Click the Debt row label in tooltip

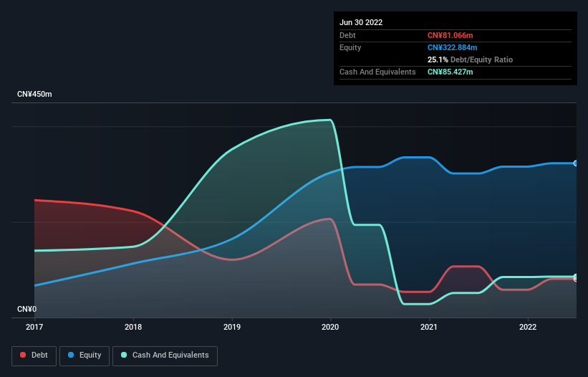(x=347, y=35)
